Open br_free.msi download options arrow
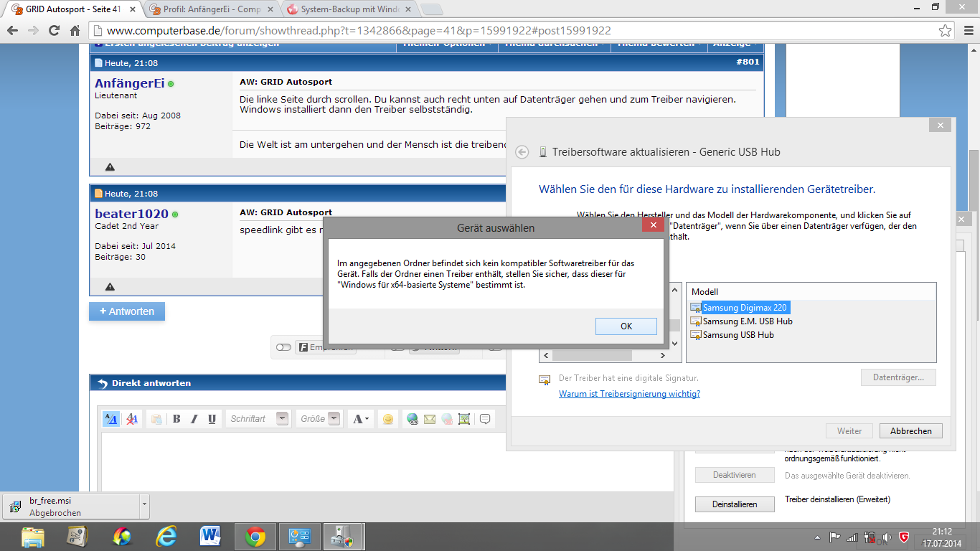 pyautogui.click(x=144, y=506)
